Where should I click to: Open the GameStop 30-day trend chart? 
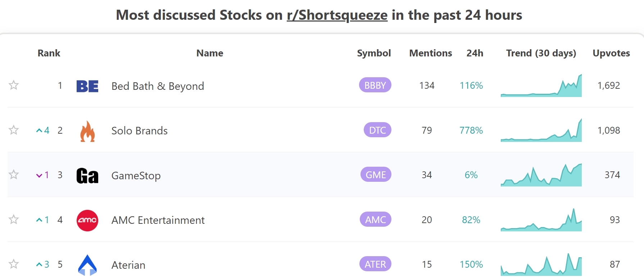coord(541,175)
